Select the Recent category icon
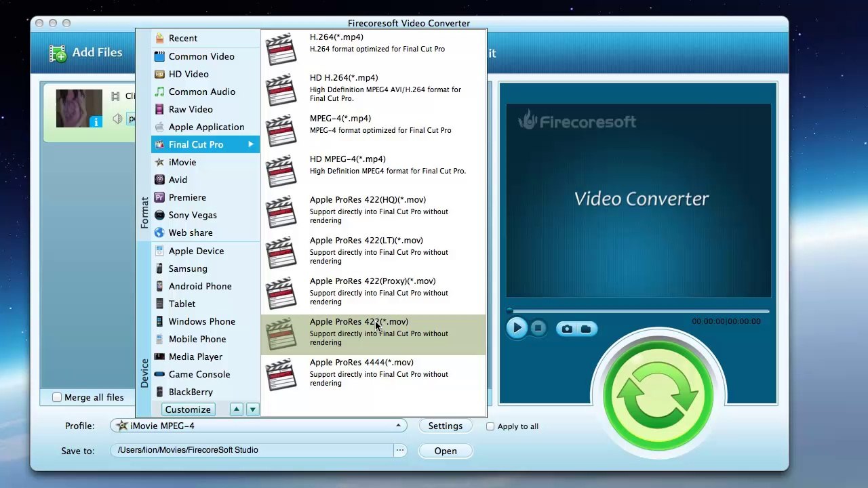868x488 pixels. coord(159,39)
